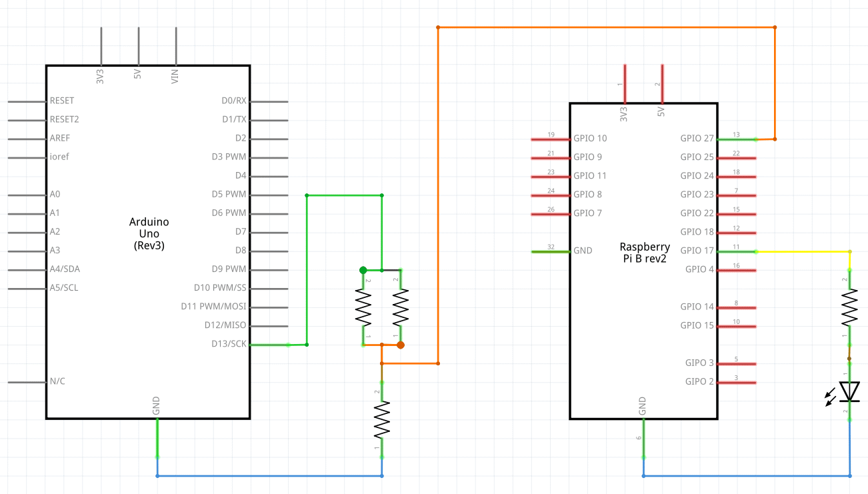Click the D10 PWM/SS pin label

(x=220, y=287)
